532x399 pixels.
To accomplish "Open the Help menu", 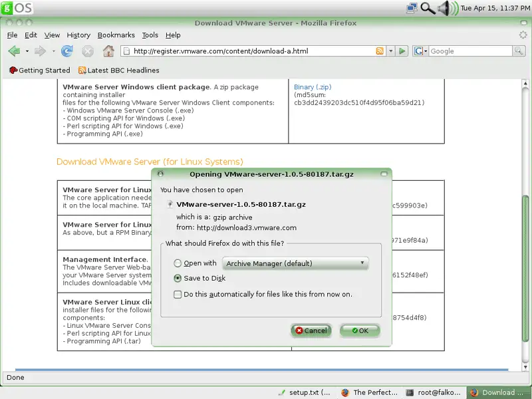I will tap(173, 35).
